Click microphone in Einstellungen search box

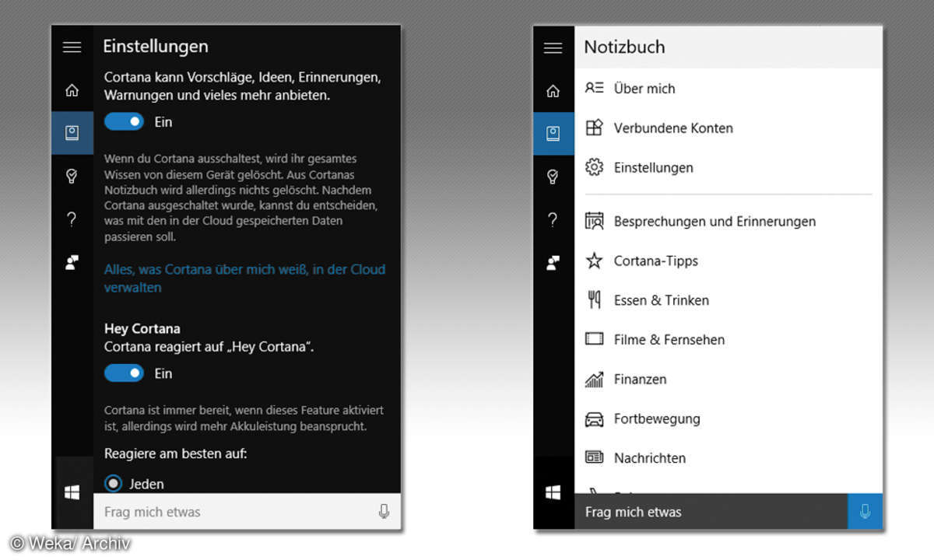click(384, 512)
